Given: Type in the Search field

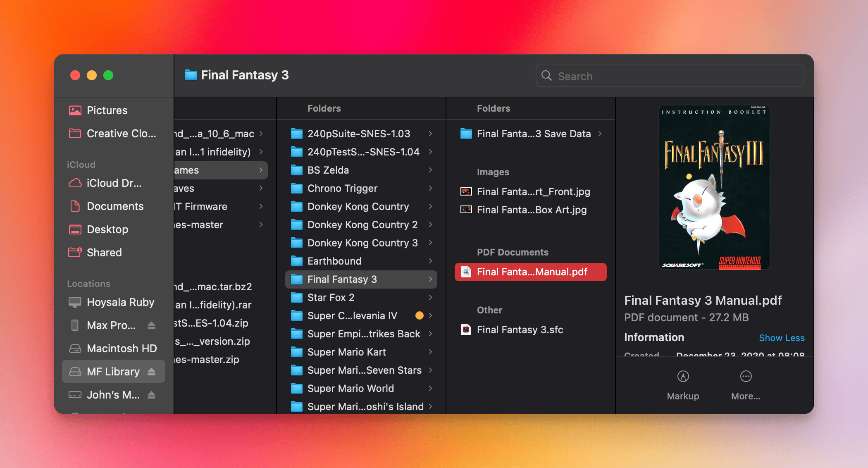Looking at the screenshot, I should (678, 76).
